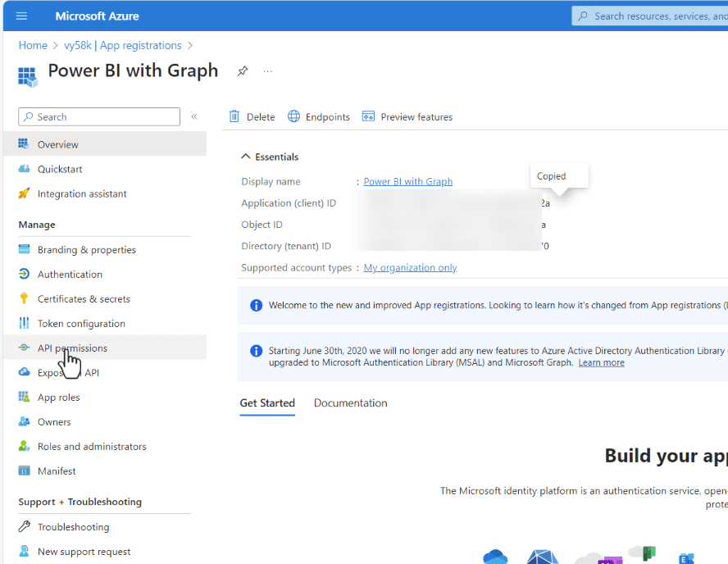The height and width of the screenshot is (564, 728).
Task: Click magnifier icon in top search bar
Action: tap(583, 16)
